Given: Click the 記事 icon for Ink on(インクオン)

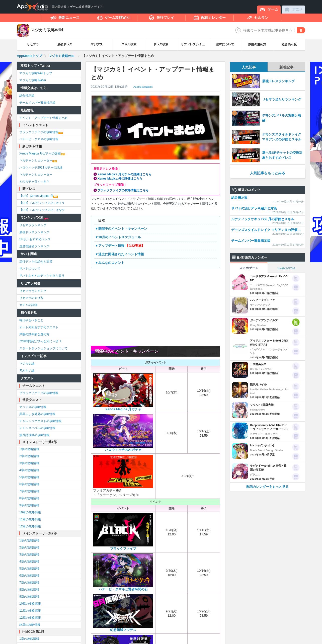Looking at the screenshot, I should coord(296,447).
